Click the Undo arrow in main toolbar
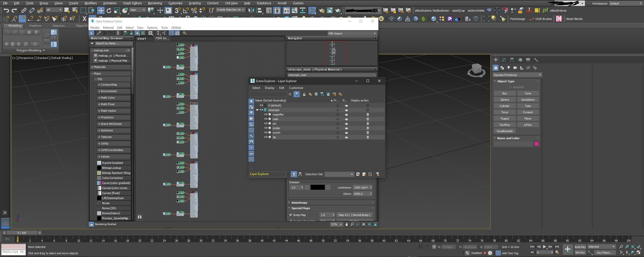The width and height of the screenshot is (644, 257). click(x=6, y=10)
